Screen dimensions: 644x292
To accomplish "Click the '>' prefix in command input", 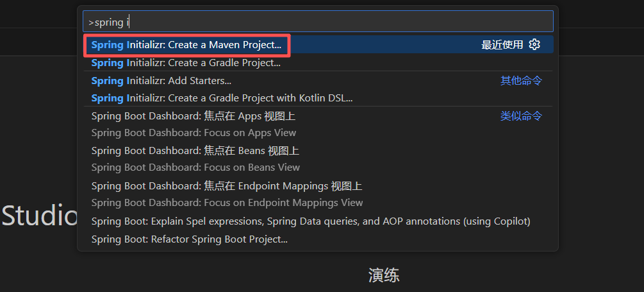I will (x=91, y=22).
